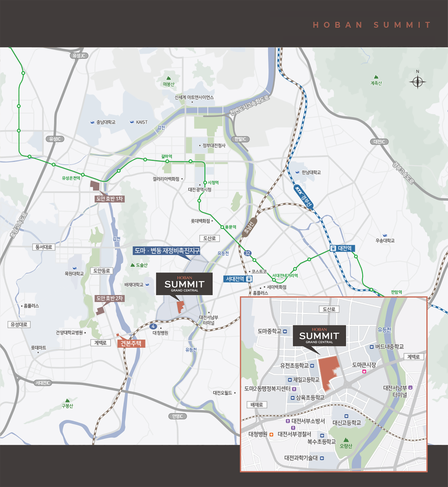Click the purple icon beside 대전서부소방서
Screen dimensions: 448x487
(x=288, y=421)
